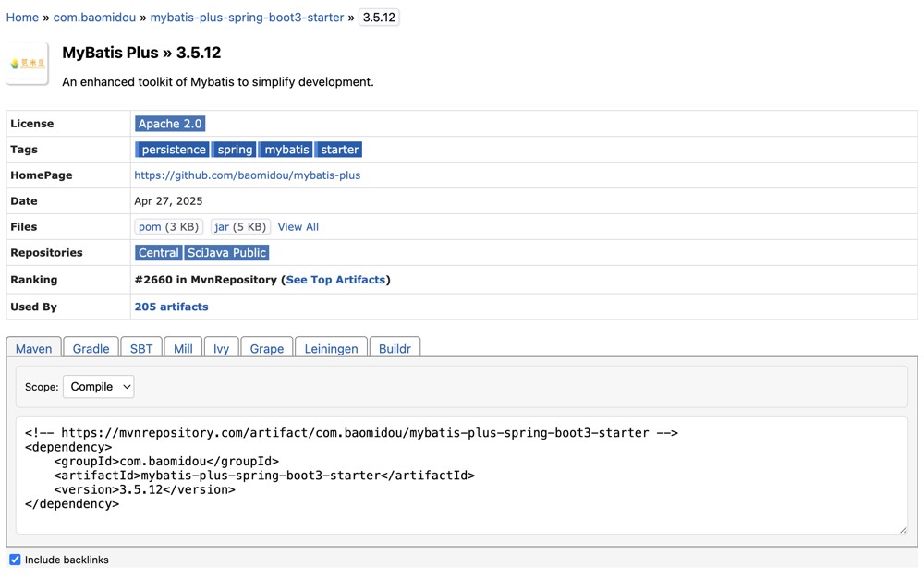Click the Repositories row label
The image size is (924, 578).
pyautogui.click(x=46, y=253)
